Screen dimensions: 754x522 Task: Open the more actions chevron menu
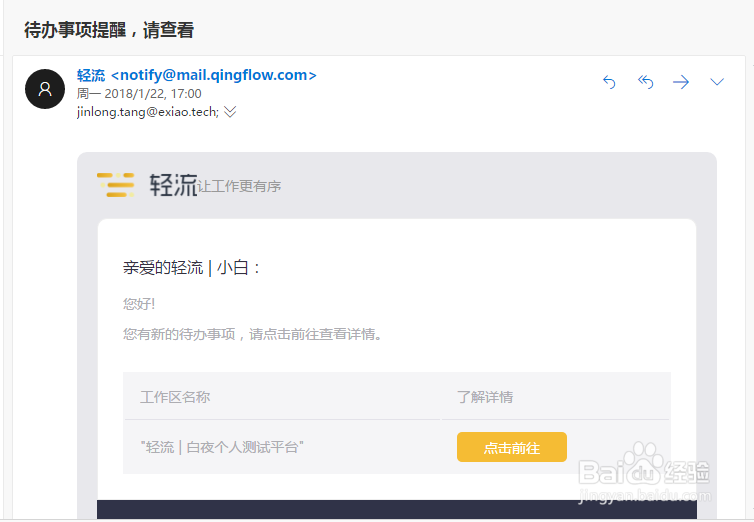pos(717,82)
